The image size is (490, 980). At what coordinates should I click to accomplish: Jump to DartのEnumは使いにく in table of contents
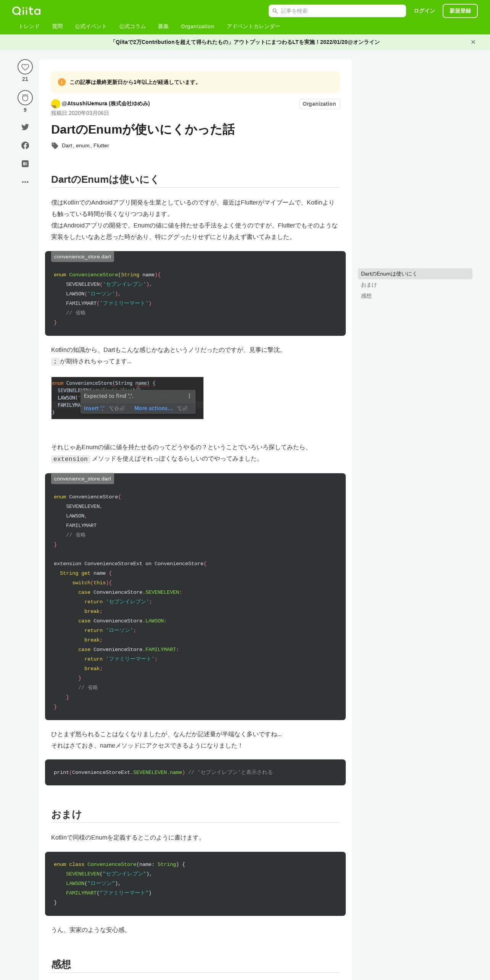(415, 274)
